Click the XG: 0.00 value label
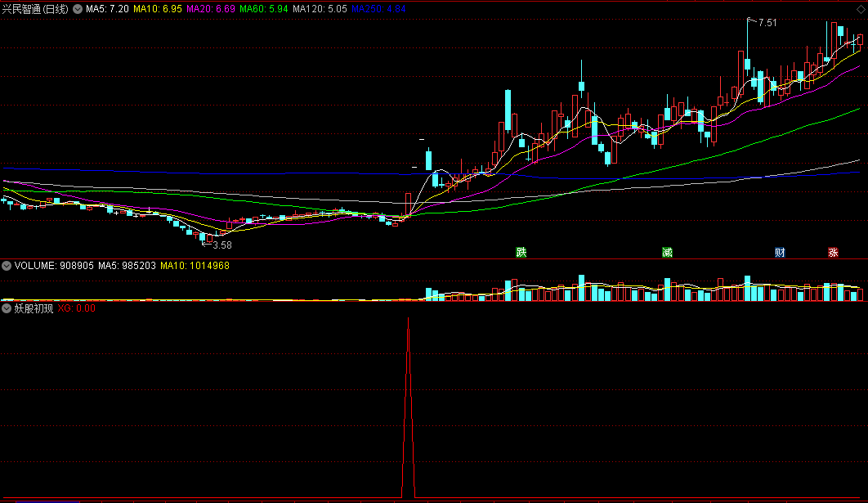 coord(76,308)
